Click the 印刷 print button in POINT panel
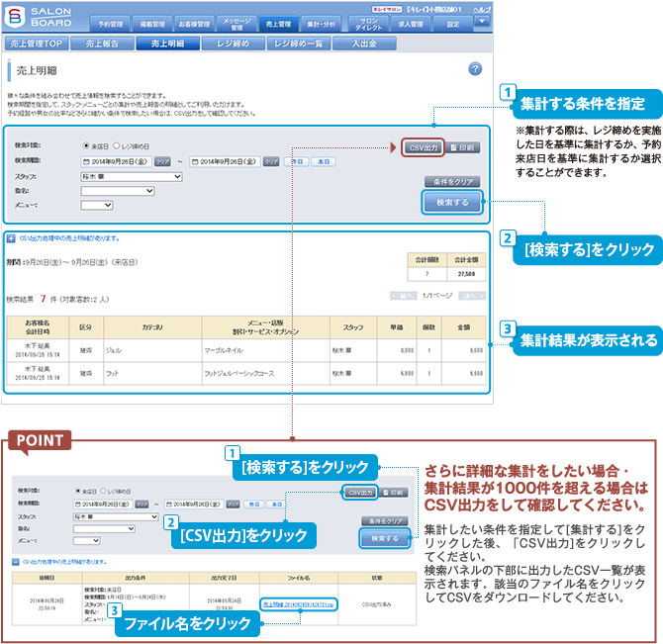This screenshot has width=663, height=644. tap(393, 493)
